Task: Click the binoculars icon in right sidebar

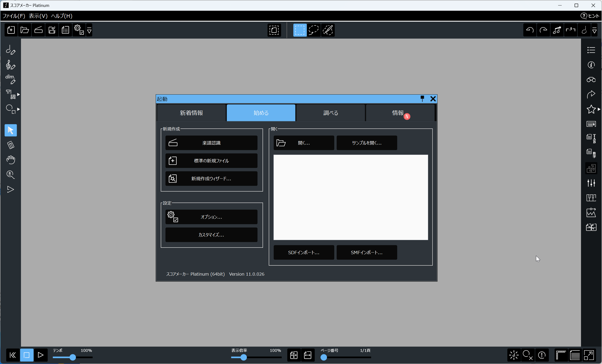Action: coord(591,80)
